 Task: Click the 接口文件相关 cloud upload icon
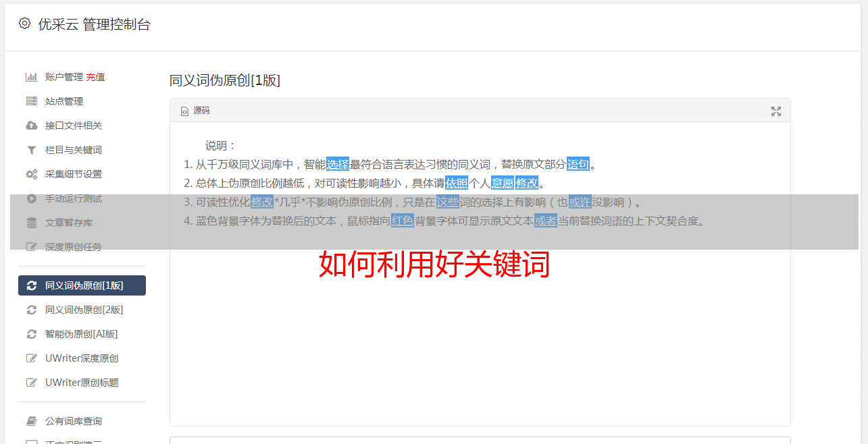(31, 126)
